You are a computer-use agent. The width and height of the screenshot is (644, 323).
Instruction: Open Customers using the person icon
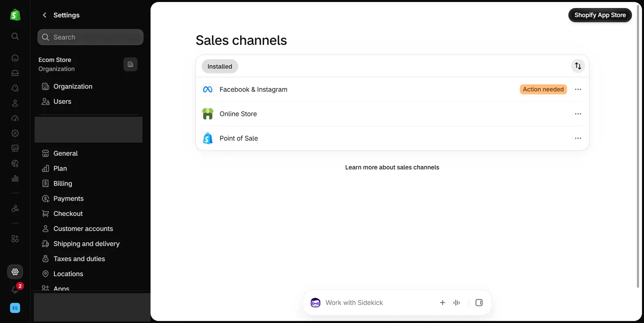[x=15, y=103]
